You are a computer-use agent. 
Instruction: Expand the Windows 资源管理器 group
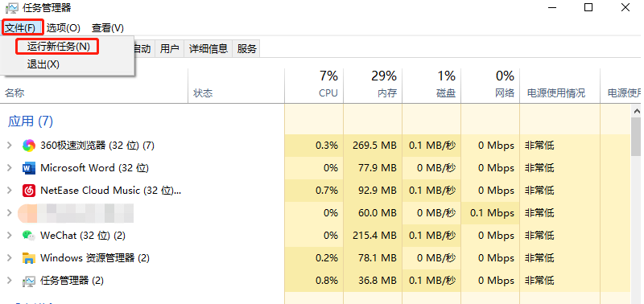10,258
